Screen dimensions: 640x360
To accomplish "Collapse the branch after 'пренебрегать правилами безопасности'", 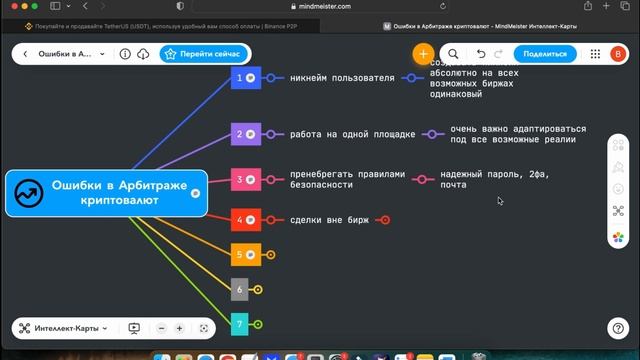I will (x=422, y=179).
